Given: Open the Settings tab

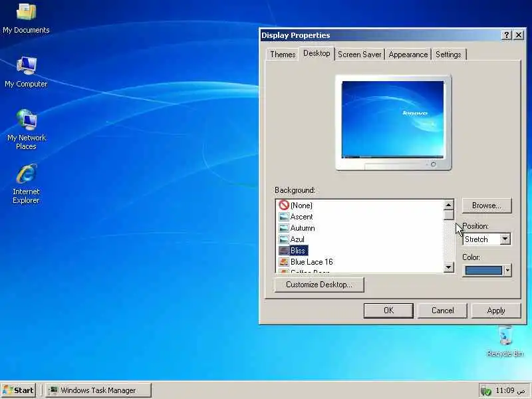Looking at the screenshot, I should point(448,55).
